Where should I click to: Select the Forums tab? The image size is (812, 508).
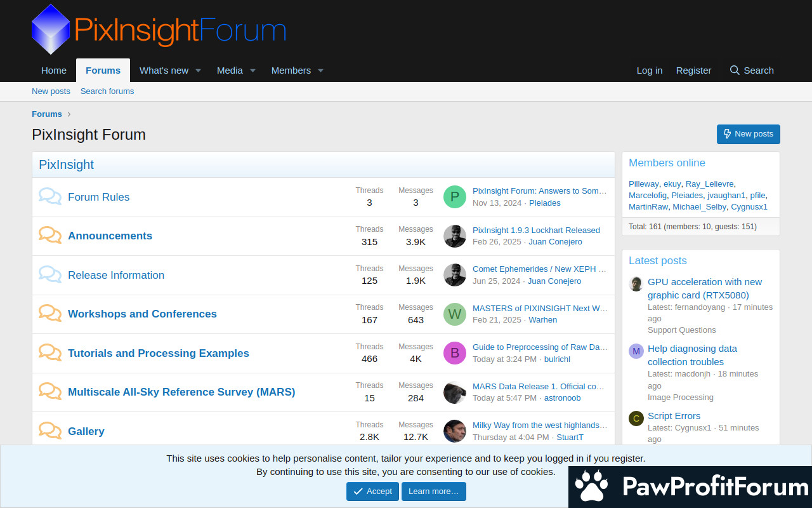point(103,70)
